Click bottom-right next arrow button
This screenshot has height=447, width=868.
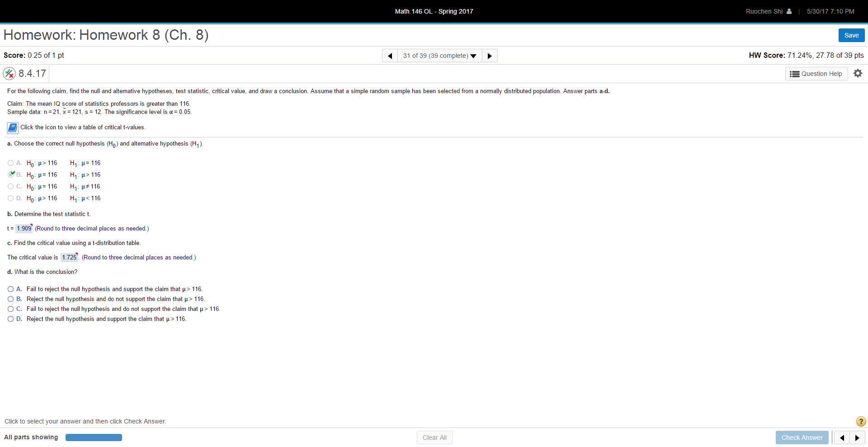pyautogui.click(x=857, y=438)
